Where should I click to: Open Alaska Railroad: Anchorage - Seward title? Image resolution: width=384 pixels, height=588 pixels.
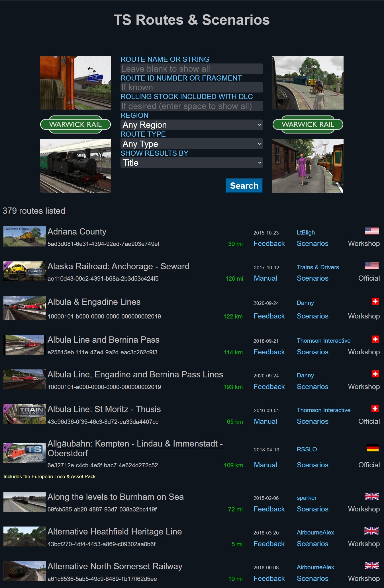[119, 266]
